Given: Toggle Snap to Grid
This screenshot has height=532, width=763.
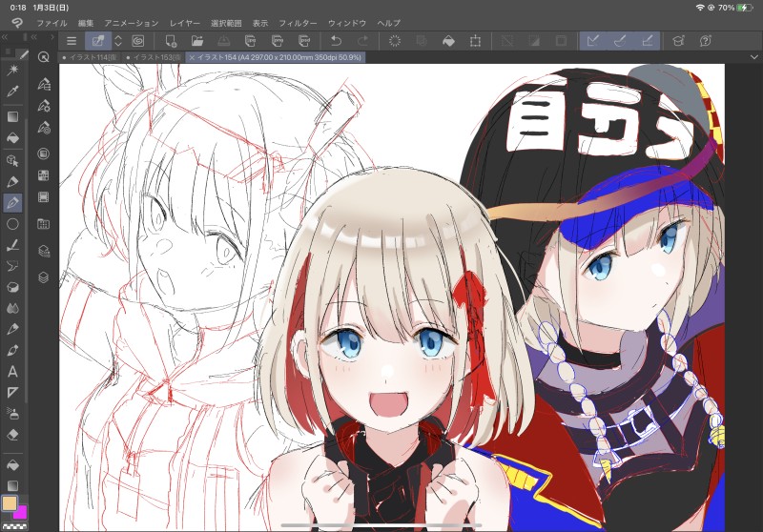Looking at the screenshot, I should pos(648,41).
